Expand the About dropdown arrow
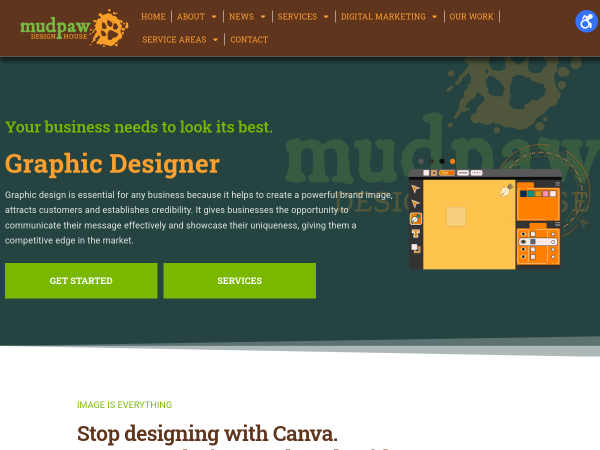Image resolution: width=600 pixels, height=450 pixels. pyautogui.click(x=214, y=17)
